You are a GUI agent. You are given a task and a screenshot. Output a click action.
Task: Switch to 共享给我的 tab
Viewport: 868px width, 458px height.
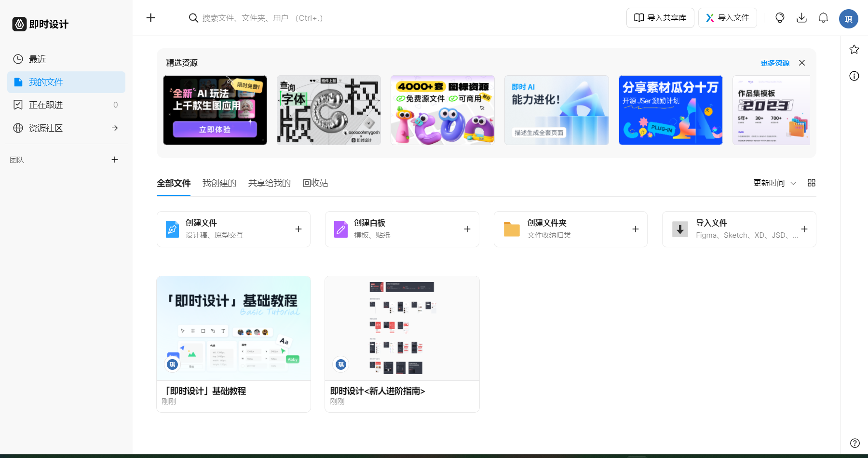click(x=270, y=183)
